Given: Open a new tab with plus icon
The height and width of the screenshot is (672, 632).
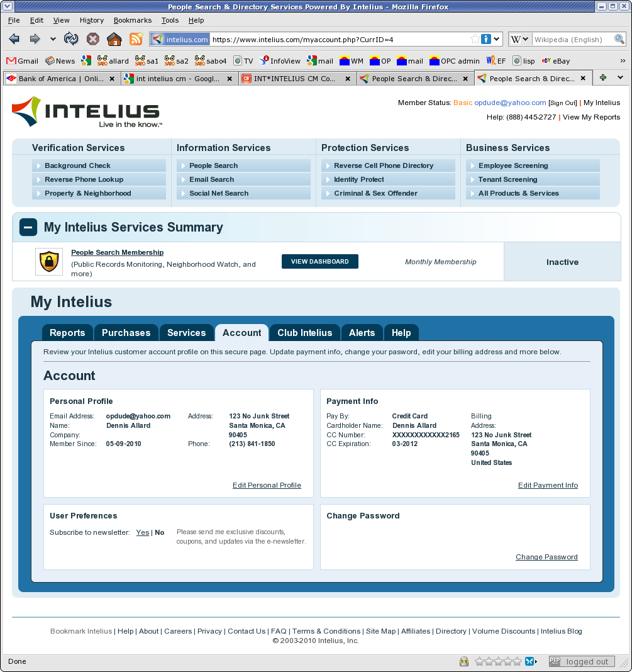Looking at the screenshot, I should point(603,78).
